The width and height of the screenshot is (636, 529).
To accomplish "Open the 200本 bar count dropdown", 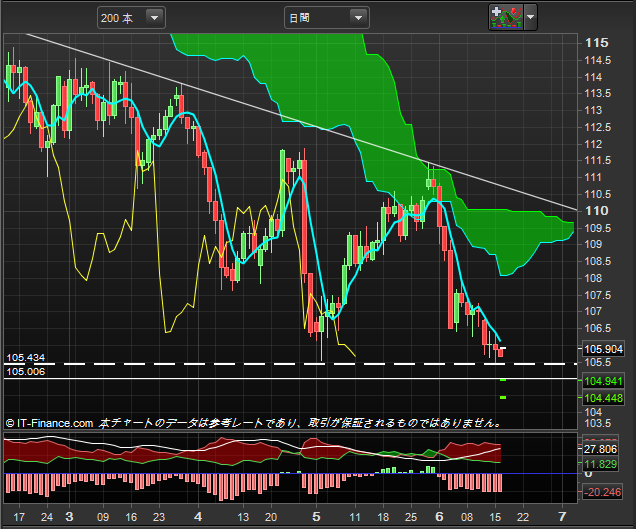I will click(x=131, y=18).
